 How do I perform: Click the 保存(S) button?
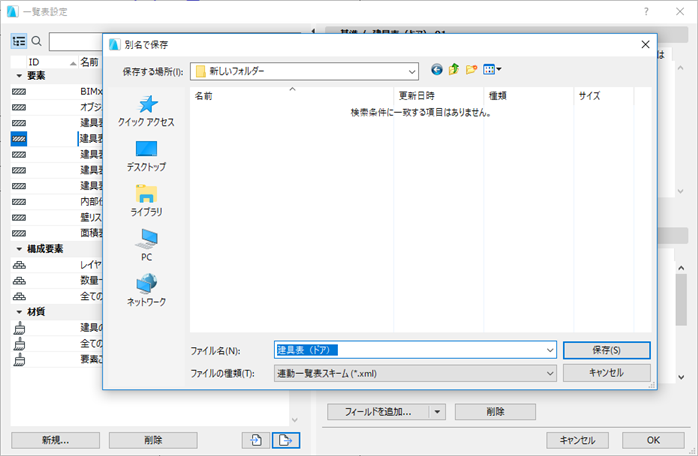pos(606,350)
